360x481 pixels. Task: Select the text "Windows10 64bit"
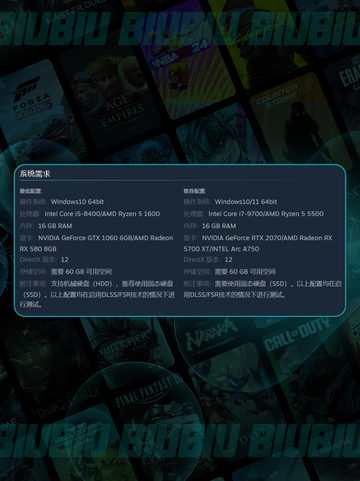click(77, 202)
